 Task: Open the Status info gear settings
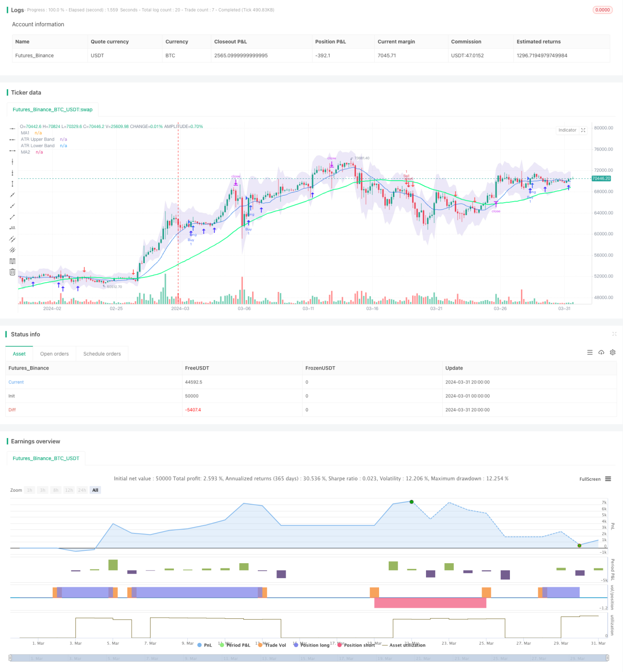(x=612, y=352)
